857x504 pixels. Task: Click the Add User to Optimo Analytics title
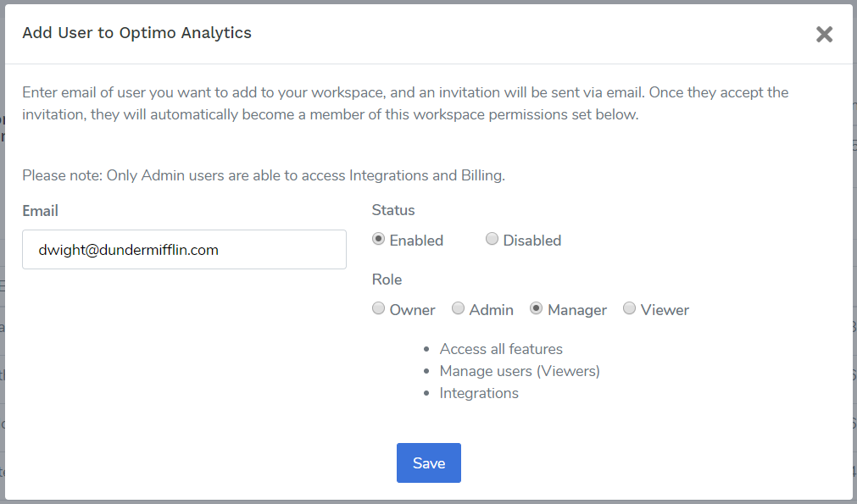[x=136, y=33]
